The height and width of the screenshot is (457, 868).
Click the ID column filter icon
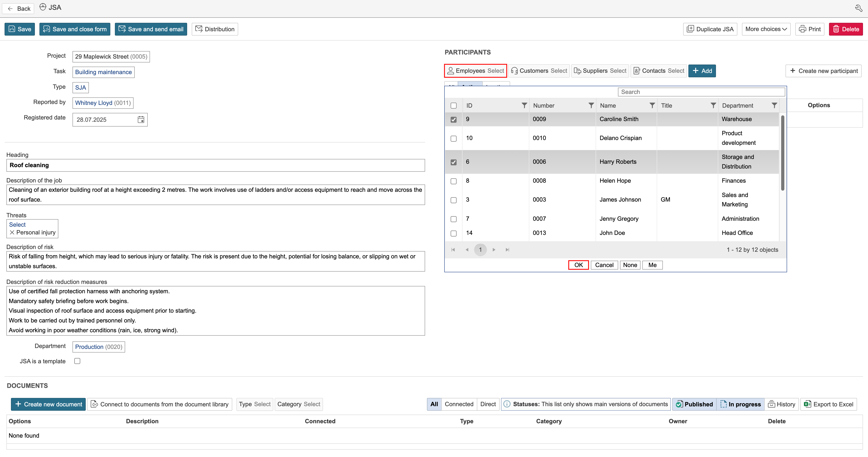point(524,106)
